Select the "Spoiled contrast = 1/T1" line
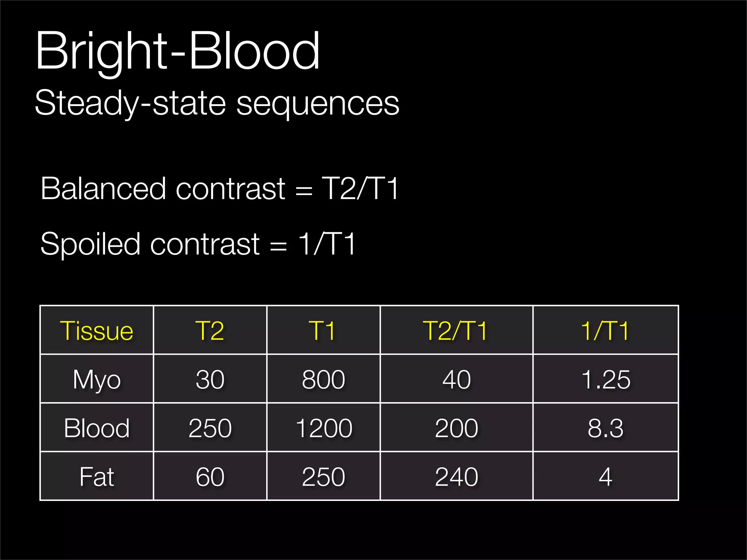747x560 pixels. pyautogui.click(x=198, y=244)
